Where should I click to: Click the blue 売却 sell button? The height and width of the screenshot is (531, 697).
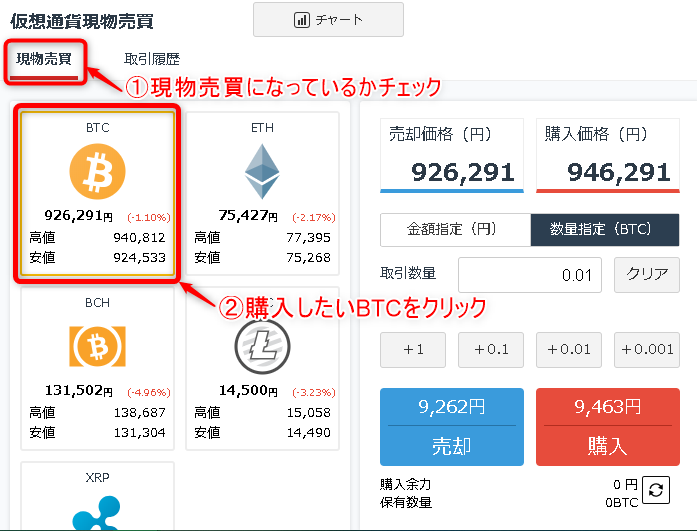point(452,427)
